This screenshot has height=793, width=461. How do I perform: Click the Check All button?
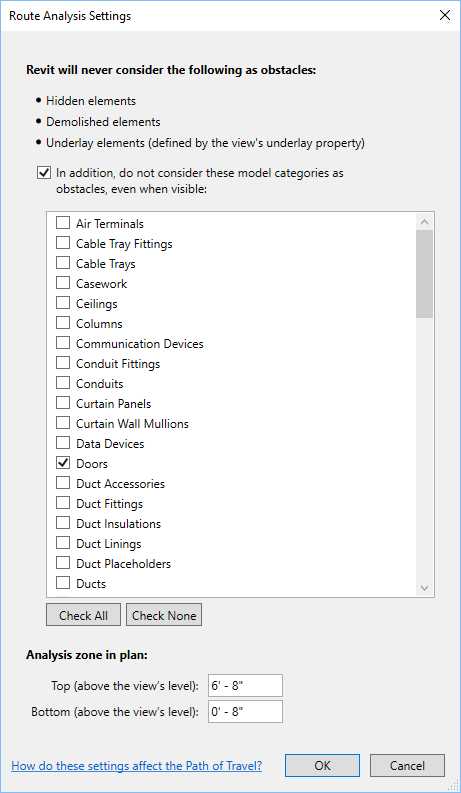coord(83,615)
